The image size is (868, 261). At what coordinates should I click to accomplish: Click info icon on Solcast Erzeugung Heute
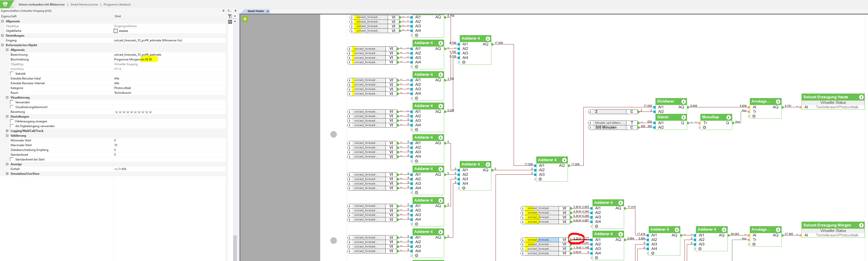pos(861,97)
